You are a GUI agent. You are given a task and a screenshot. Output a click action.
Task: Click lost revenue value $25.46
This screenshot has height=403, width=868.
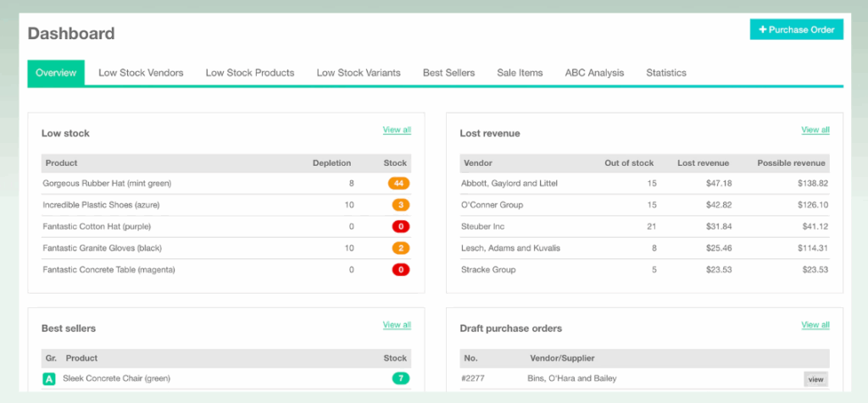pos(719,248)
